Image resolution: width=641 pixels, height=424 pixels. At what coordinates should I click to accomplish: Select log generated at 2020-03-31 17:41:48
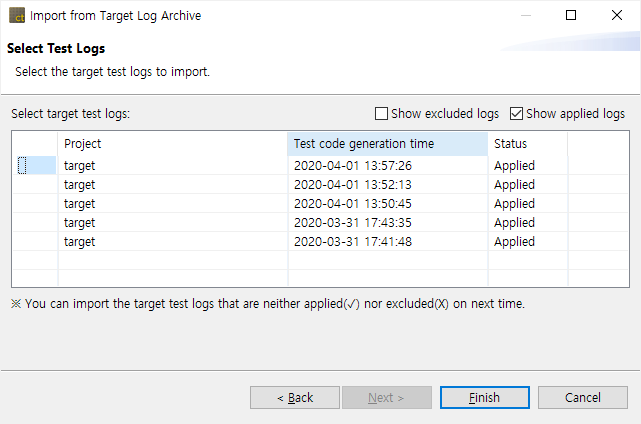pyautogui.click(x=353, y=242)
